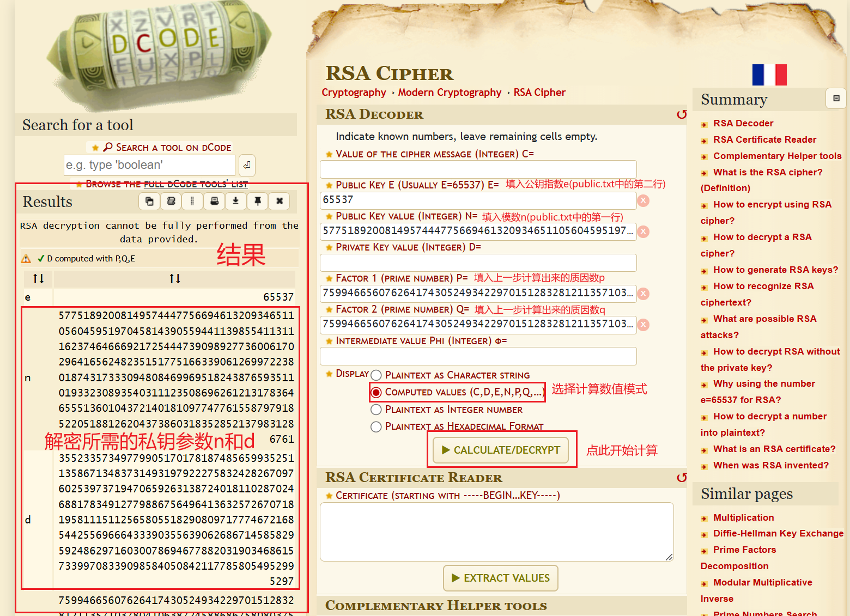850x616 pixels.
Task: Download the results with the download icon
Action: click(235, 202)
